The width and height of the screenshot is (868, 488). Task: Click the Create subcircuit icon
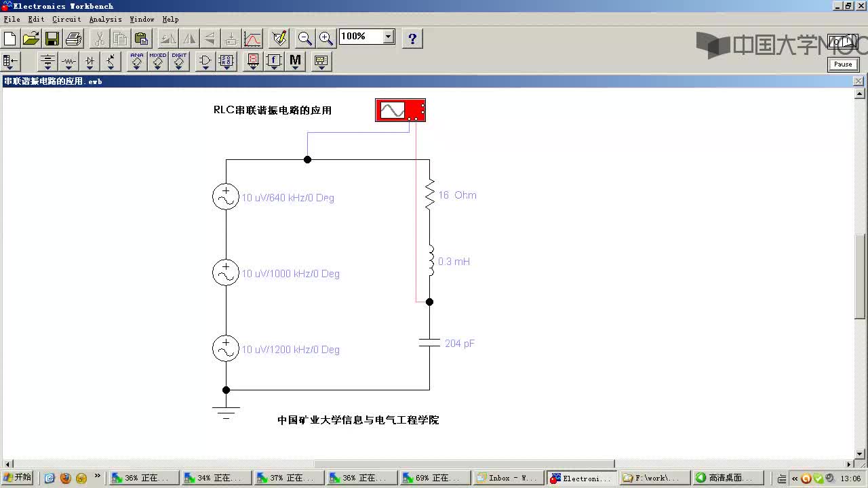point(231,38)
